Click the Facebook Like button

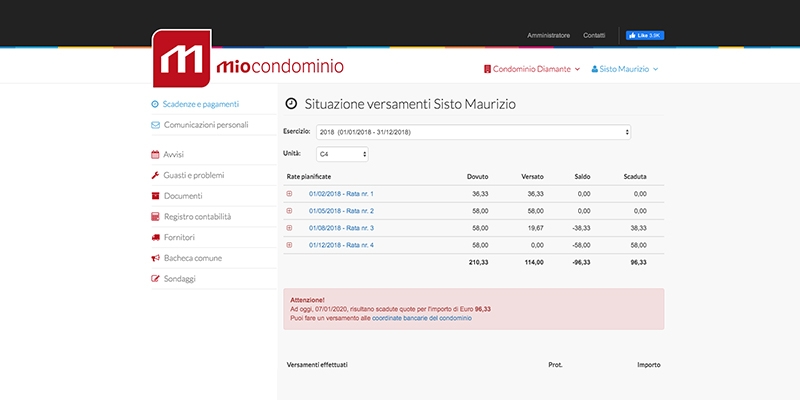pyautogui.click(x=645, y=35)
